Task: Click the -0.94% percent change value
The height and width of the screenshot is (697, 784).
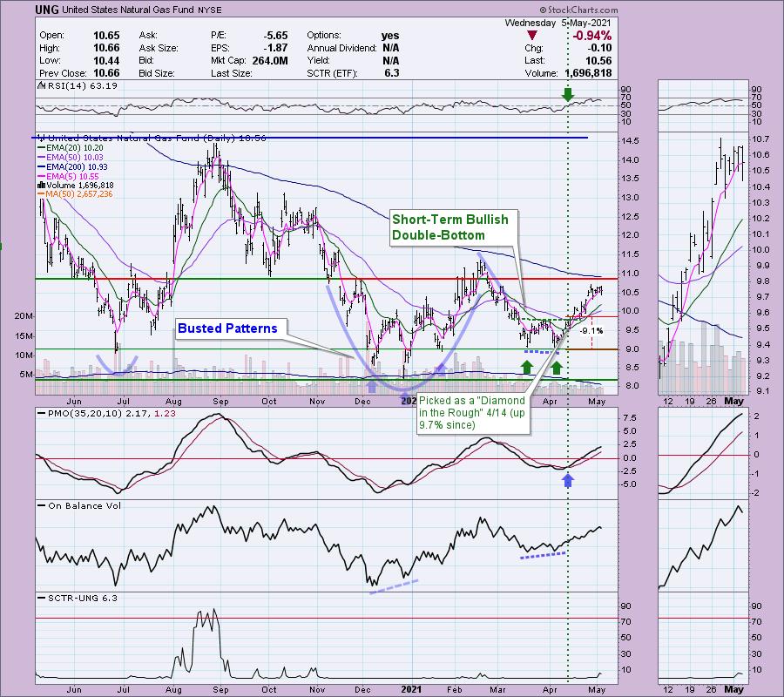Action: 592,36
